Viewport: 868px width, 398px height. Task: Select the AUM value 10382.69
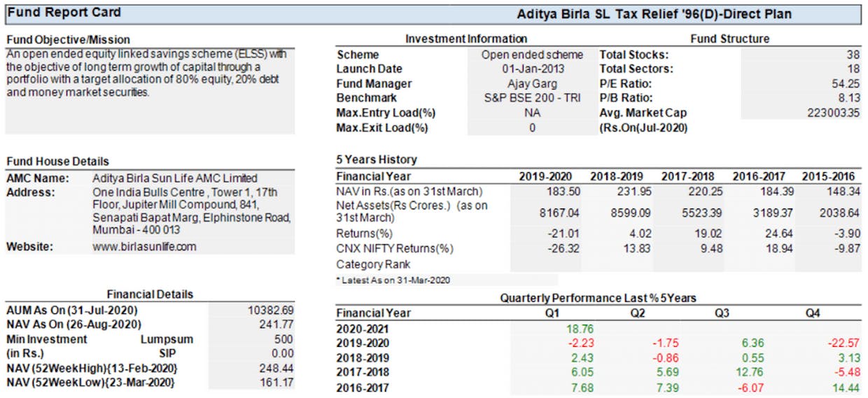pos(271,310)
